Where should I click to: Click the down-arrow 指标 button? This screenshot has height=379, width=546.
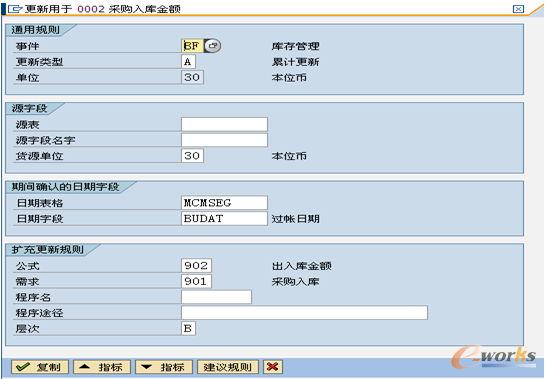[164, 367]
